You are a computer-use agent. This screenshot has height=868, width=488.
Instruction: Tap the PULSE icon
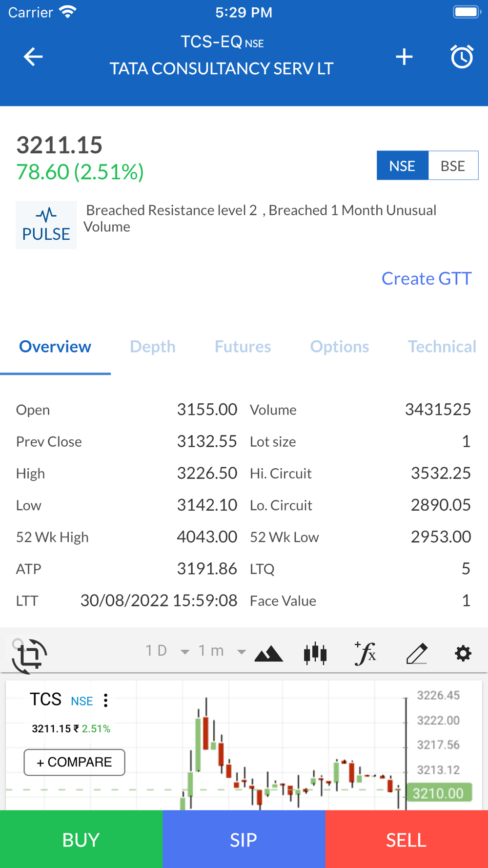(x=46, y=225)
